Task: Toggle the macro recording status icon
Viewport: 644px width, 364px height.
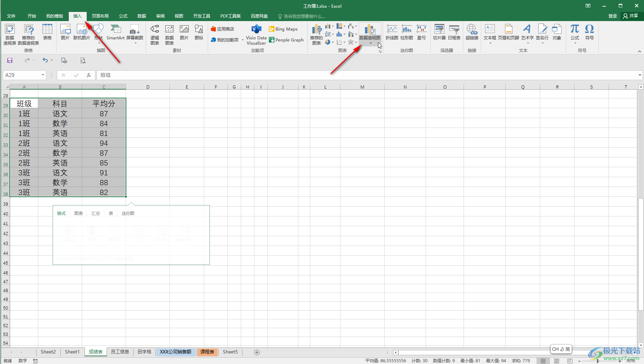Action: pyautogui.click(x=35, y=361)
